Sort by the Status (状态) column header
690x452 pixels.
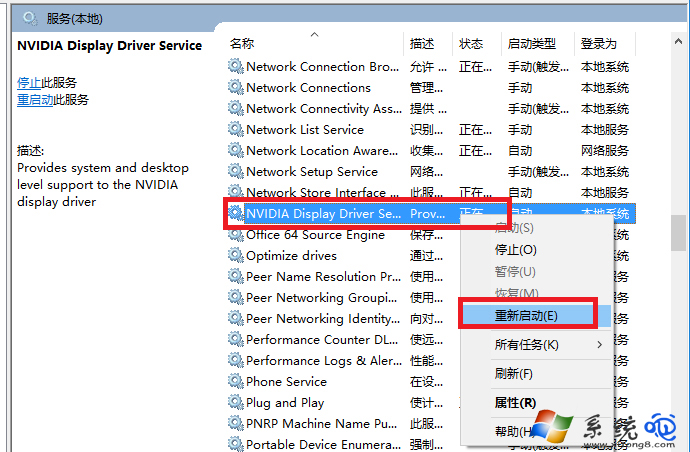tap(471, 44)
